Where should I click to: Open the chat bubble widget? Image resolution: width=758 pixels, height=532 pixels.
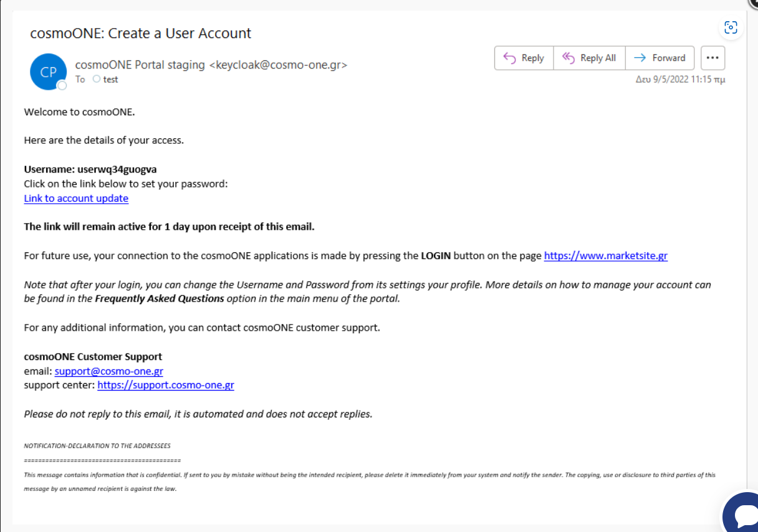tap(744, 514)
